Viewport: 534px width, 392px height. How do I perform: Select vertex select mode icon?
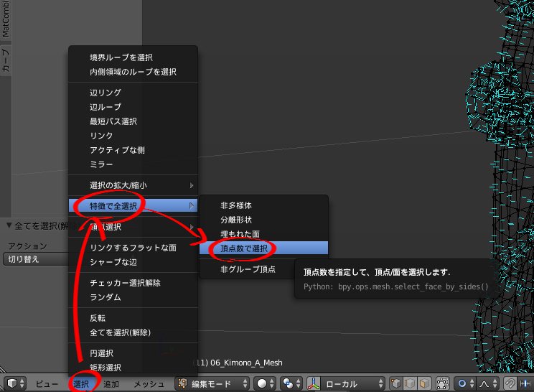click(x=395, y=383)
